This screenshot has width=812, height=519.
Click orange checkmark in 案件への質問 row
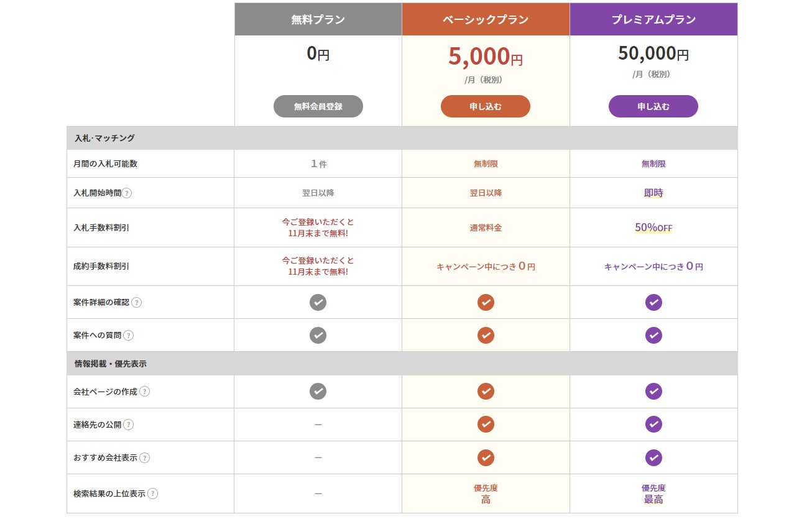point(486,336)
